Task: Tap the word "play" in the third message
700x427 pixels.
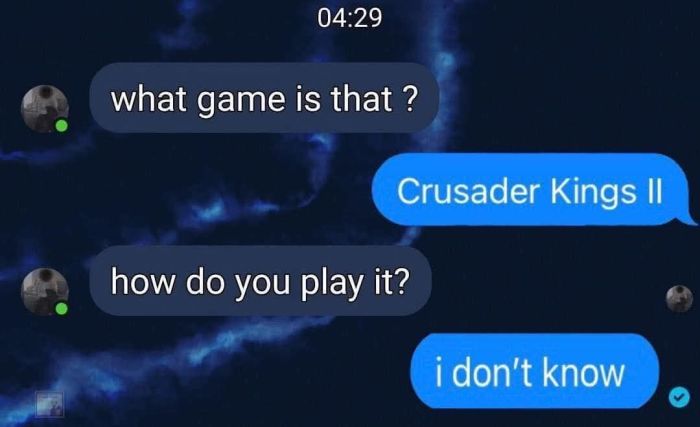Action: pyautogui.click(x=332, y=284)
